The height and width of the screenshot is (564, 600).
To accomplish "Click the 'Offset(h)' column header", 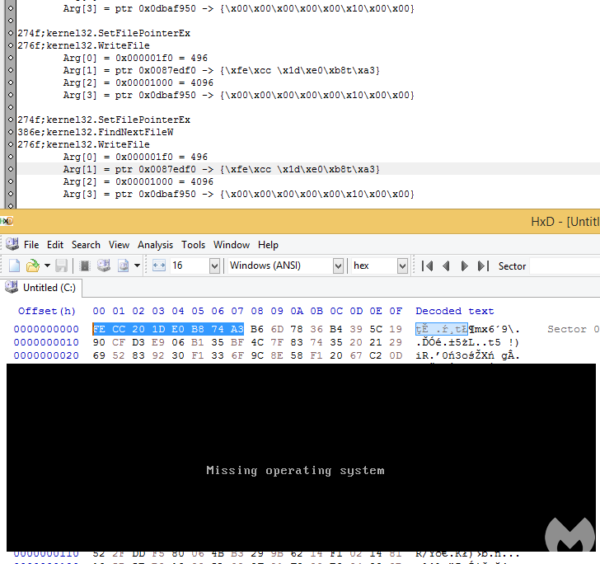I will [47, 311].
